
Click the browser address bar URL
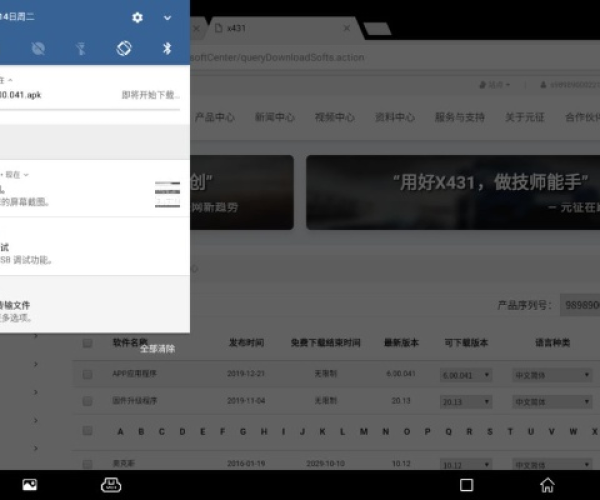[277, 57]
